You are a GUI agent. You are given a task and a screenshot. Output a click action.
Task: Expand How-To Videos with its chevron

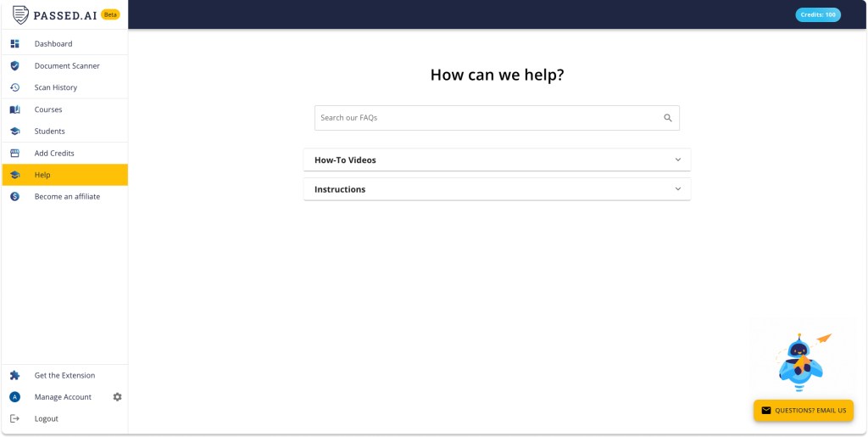pos(678,160)
